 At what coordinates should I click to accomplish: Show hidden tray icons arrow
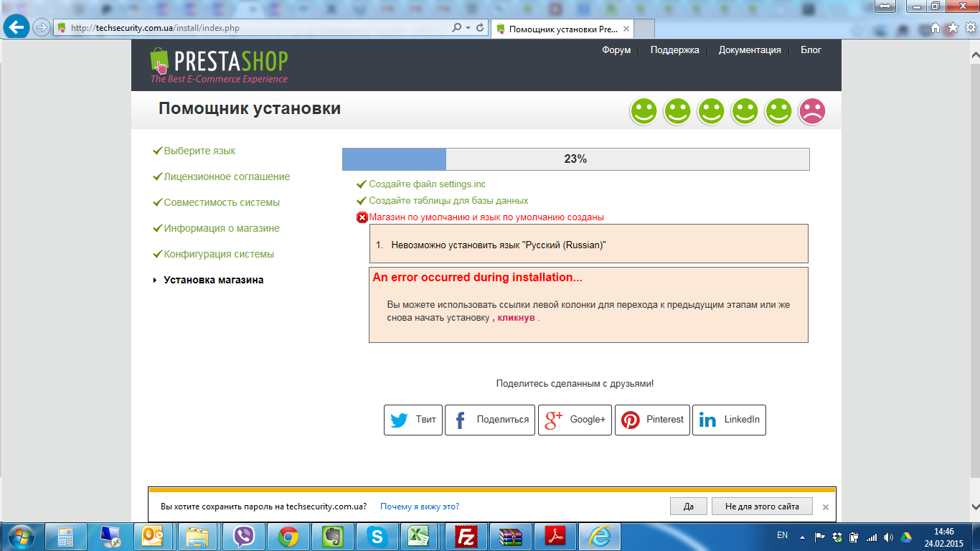[x=802, y=537]
